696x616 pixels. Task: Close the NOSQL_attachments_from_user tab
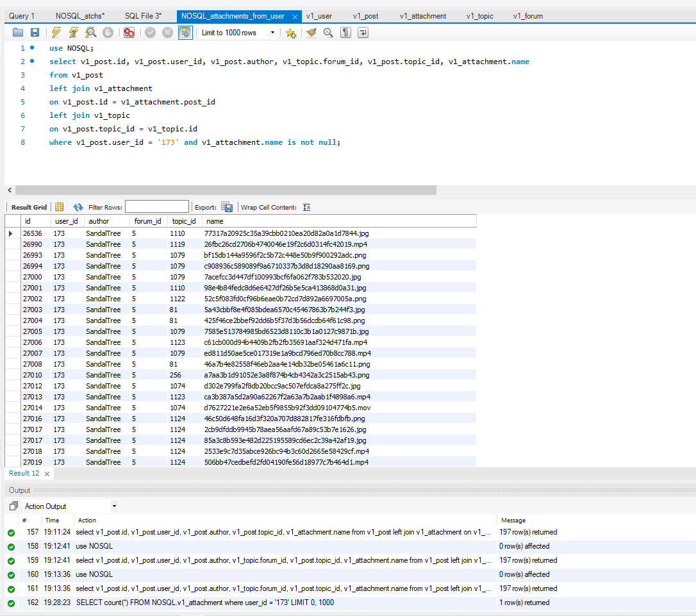coord(294,17)
